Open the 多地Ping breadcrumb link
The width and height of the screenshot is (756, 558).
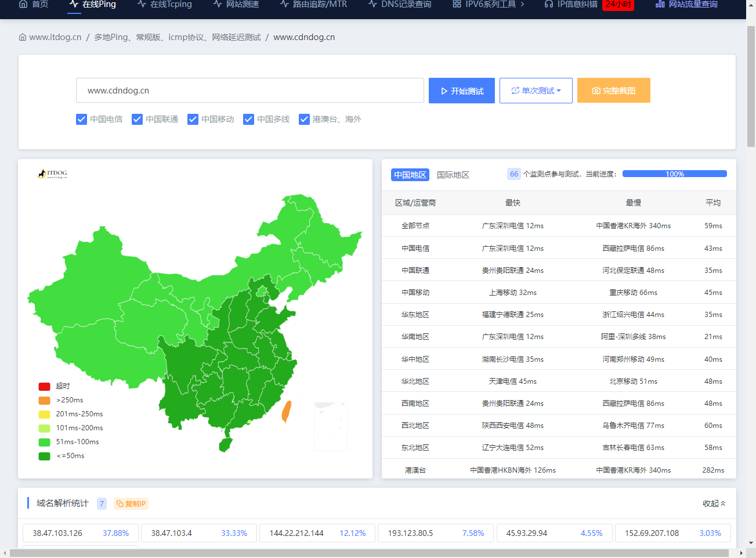coord(178,37)
